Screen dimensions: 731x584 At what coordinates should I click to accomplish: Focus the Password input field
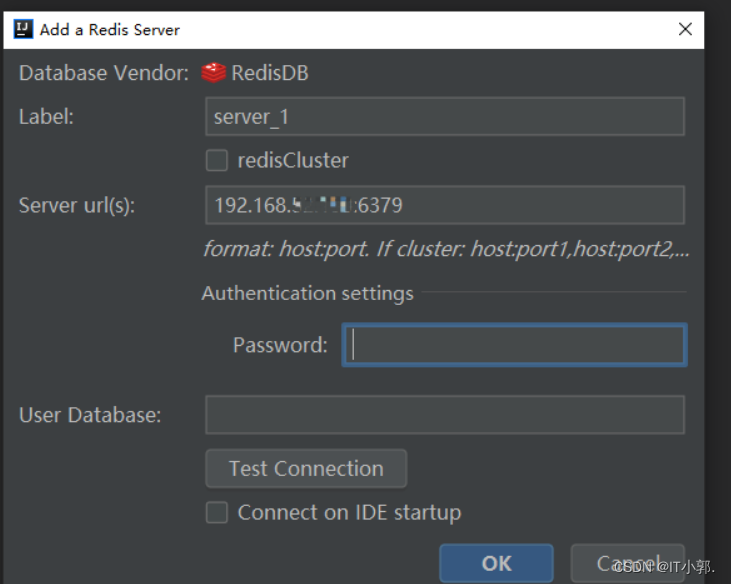tap(514, 345)
